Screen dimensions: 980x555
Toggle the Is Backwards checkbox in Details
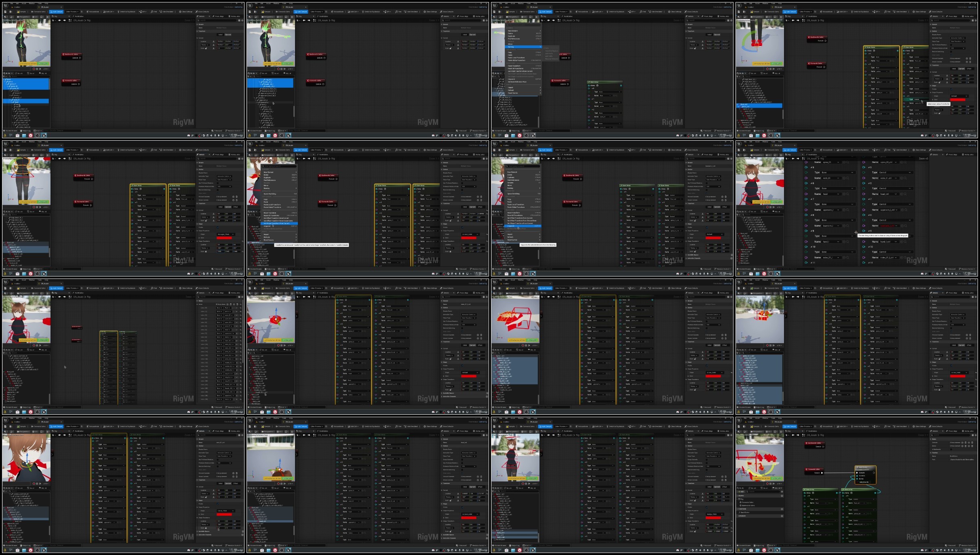pos(951,449)
